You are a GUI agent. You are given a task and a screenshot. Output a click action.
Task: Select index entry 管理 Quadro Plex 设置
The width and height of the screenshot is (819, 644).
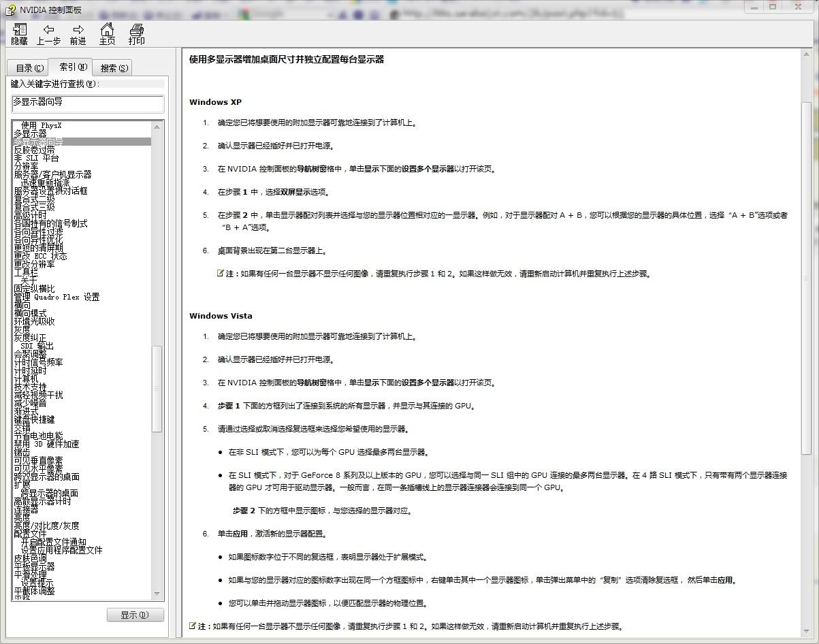click(x=57, y=297)
